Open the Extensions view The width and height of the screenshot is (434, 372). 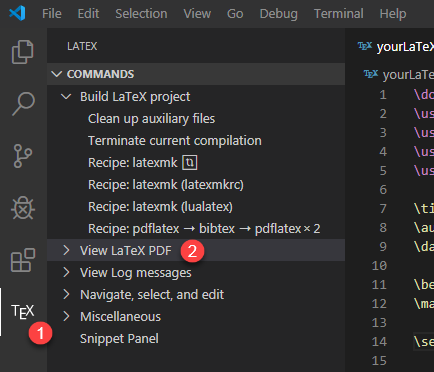point(23,260)
